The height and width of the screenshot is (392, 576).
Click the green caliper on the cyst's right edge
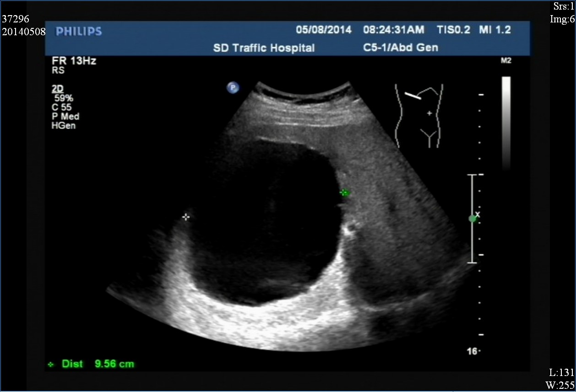pos(344,193)
